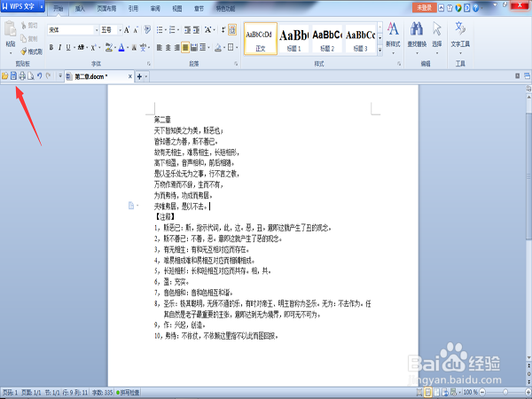Zoom out with the minus button

pyautogui.click(x=482, y=393)
